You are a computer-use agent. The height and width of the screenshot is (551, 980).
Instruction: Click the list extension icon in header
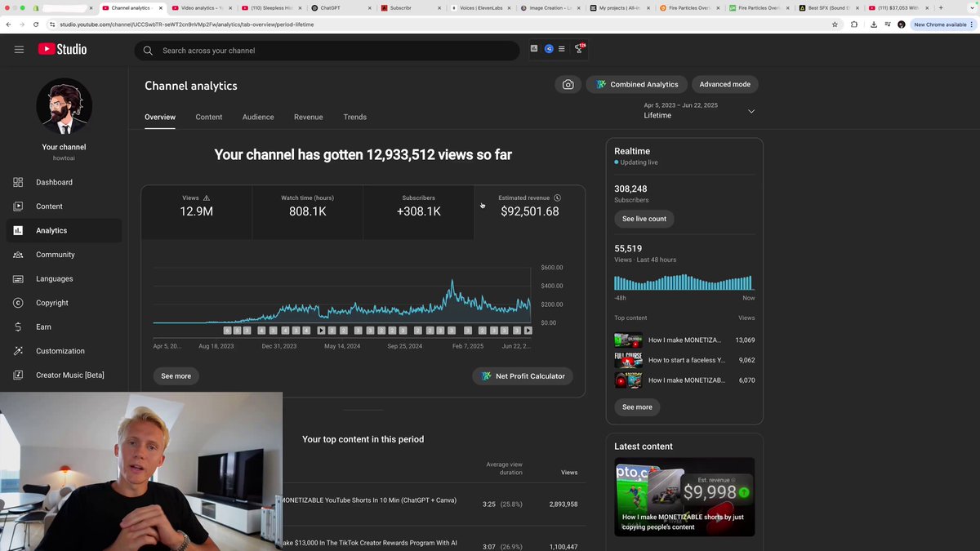coord(561,49)
